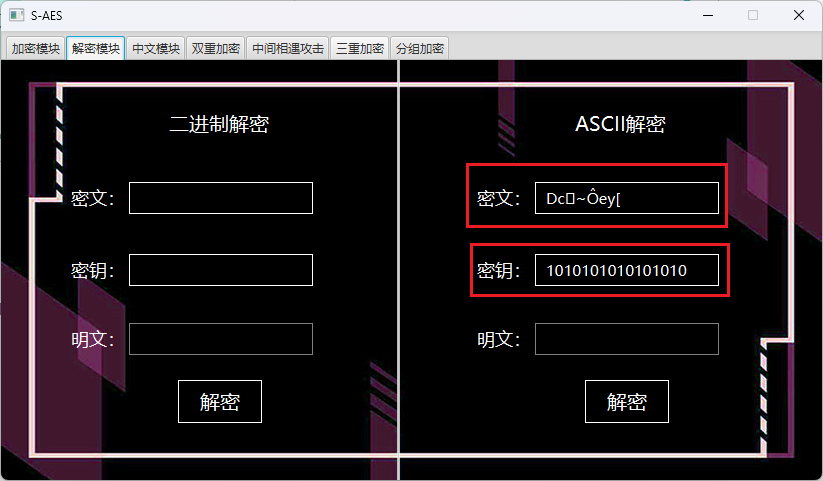Select the 分组加密 tab
The width and height of the screenshot is (823, 481).
tap(419, 48)
